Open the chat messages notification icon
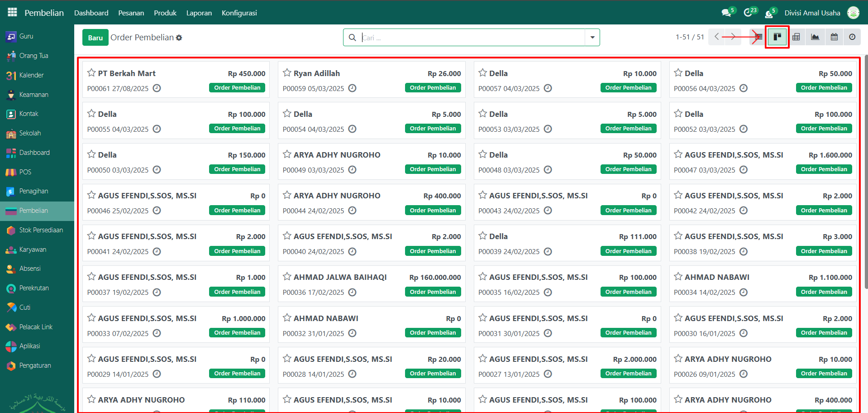Screen dimensions: 868x413 [726, 13]
